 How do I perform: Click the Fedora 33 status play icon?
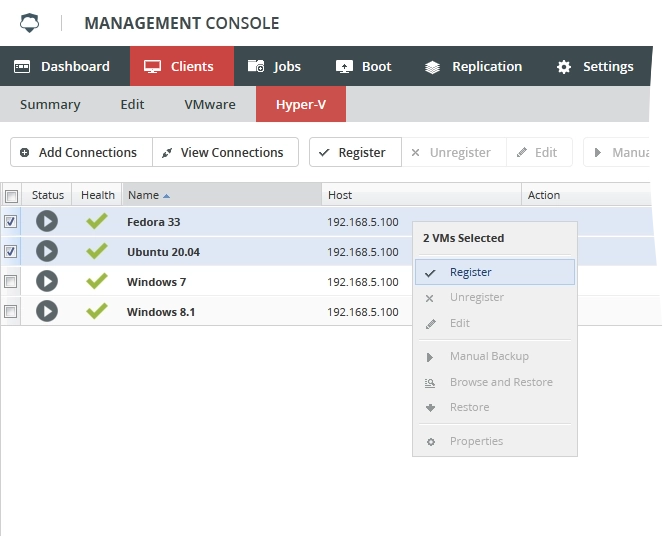click(47, 221)
